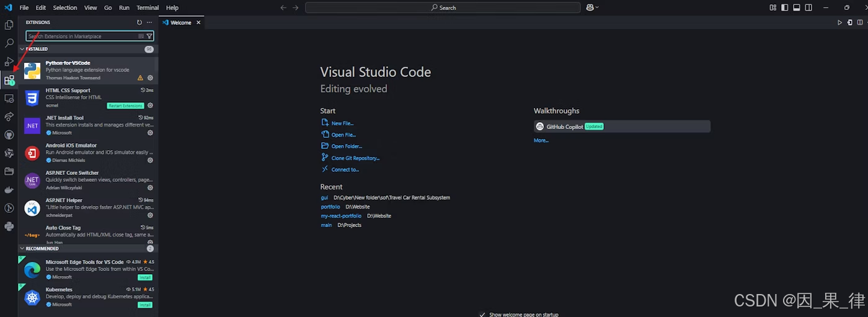868x317 pixels.
Task: Open the Run menu
Action: point(125,7)
